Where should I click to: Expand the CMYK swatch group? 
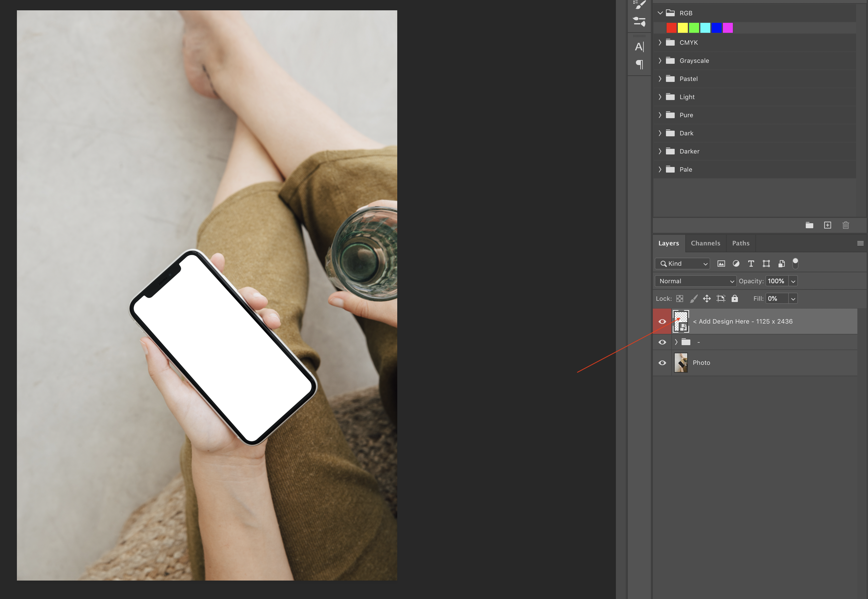click(660, 43)
